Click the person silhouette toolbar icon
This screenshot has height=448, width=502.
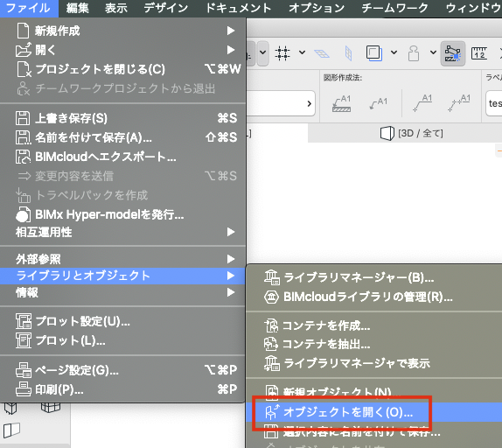pyautogui.click(x=414, y=52)
